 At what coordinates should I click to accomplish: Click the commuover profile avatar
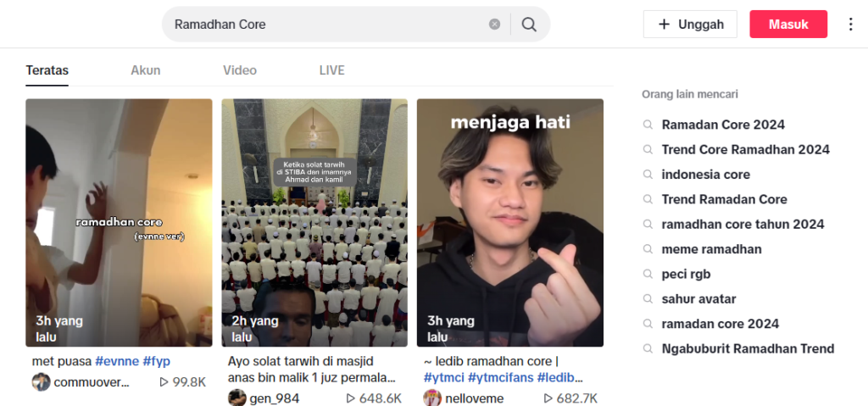[41, 382]
